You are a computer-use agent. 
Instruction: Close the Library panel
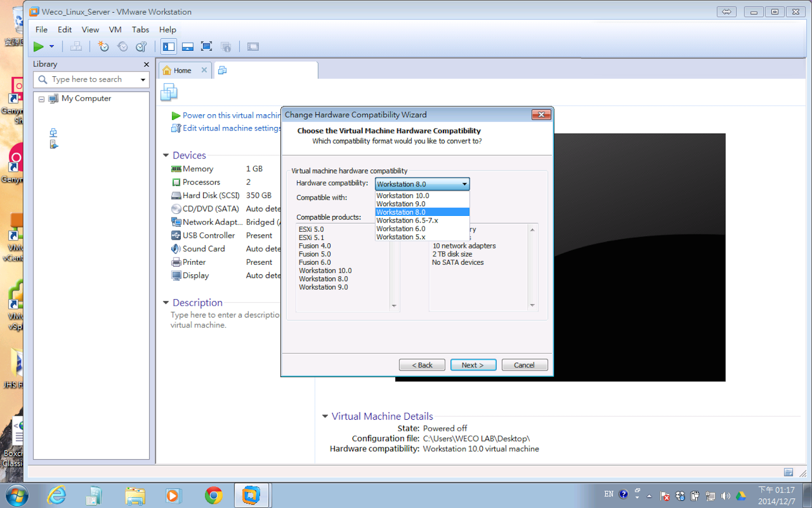pos(146,65)
